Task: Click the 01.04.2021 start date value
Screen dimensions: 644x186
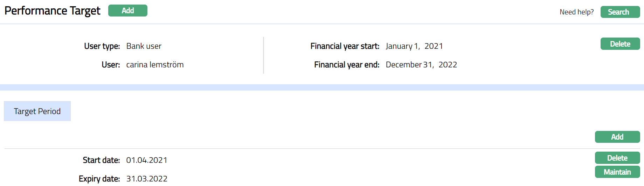Action: pyautogui.click(x=147, y=160)
